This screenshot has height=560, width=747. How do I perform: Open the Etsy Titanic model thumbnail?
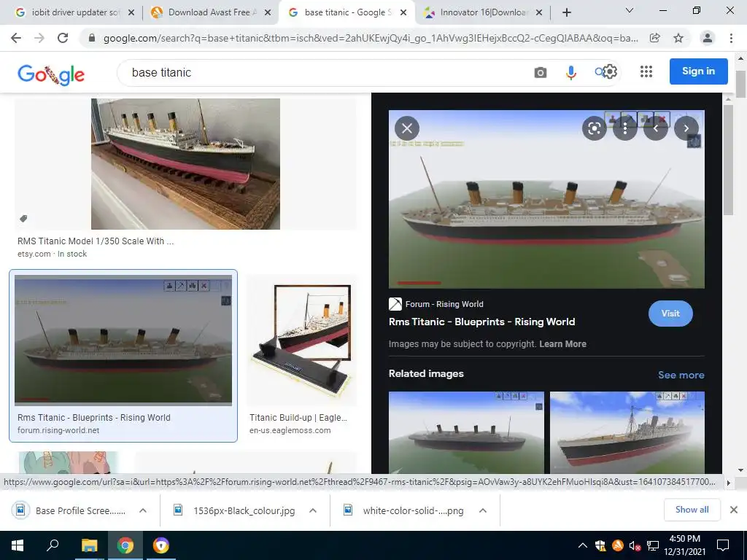(185, 164)
